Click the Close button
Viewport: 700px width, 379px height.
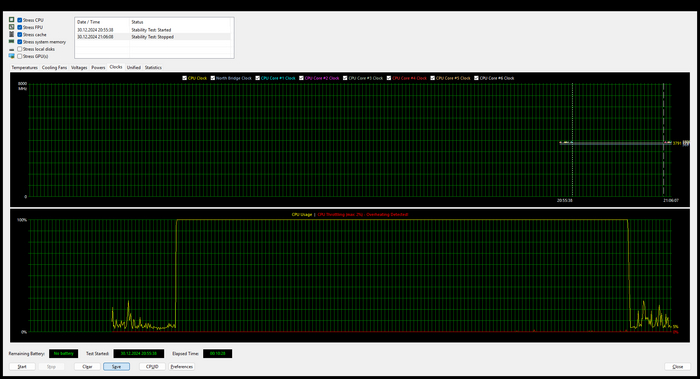678,367
